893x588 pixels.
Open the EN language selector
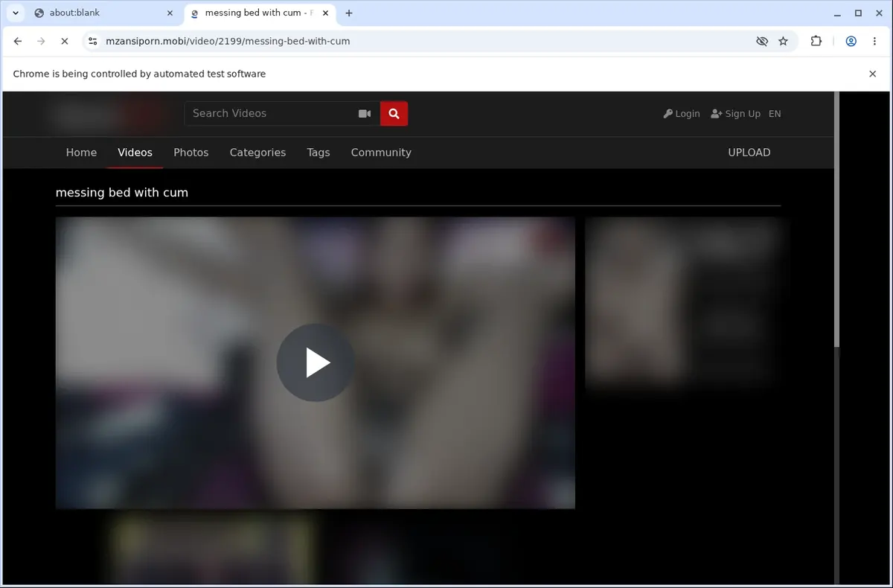tap(775, 114)
